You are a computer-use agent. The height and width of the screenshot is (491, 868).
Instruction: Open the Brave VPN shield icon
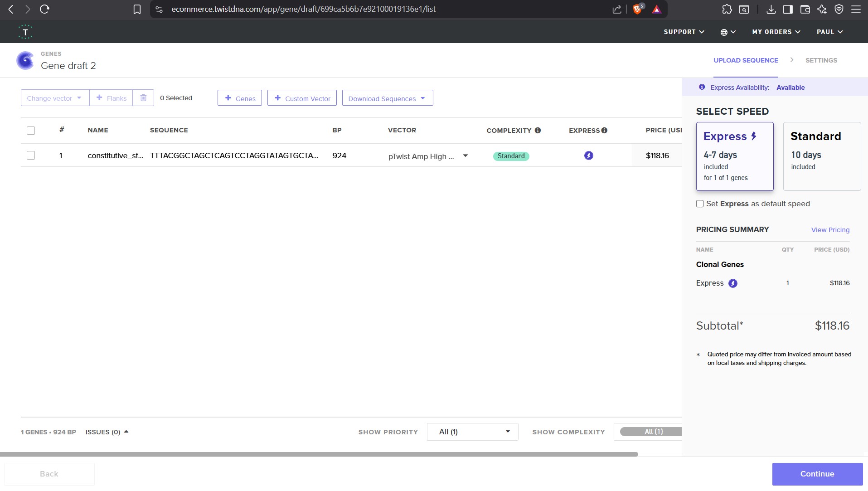point(839,9)
